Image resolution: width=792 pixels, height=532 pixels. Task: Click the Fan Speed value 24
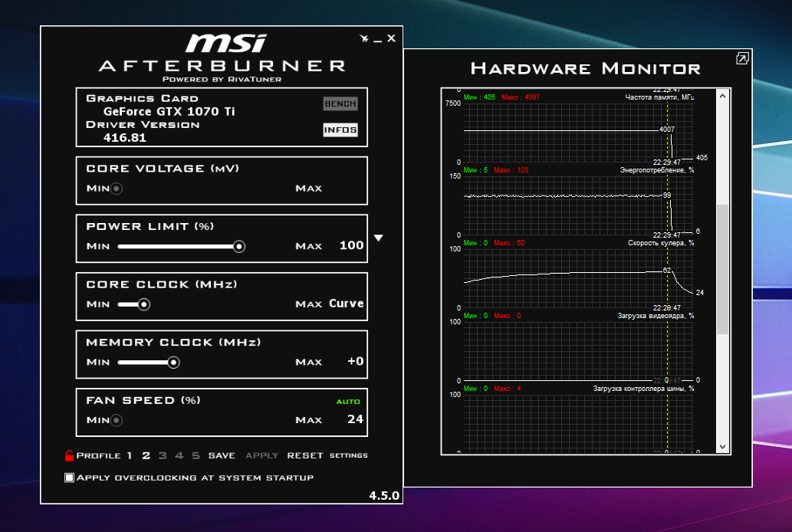click(356, 419)
